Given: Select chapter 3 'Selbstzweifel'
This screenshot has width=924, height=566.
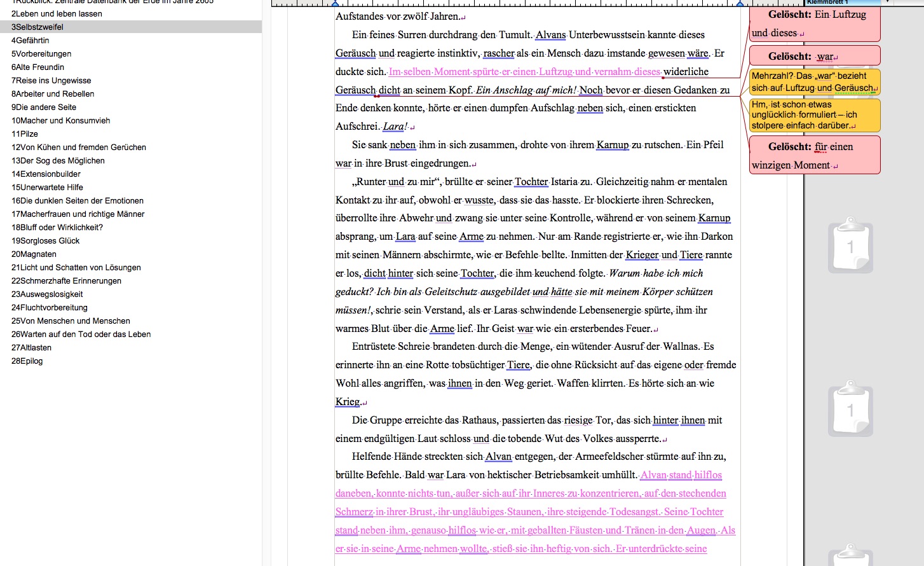Looking at the screenshot, I should pyautogui.click(x=130, y=27).
